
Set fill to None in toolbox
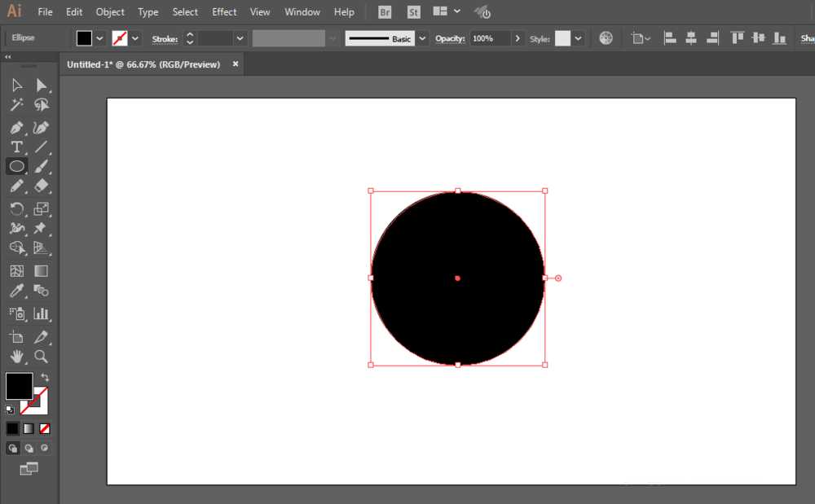coord(46,428)
